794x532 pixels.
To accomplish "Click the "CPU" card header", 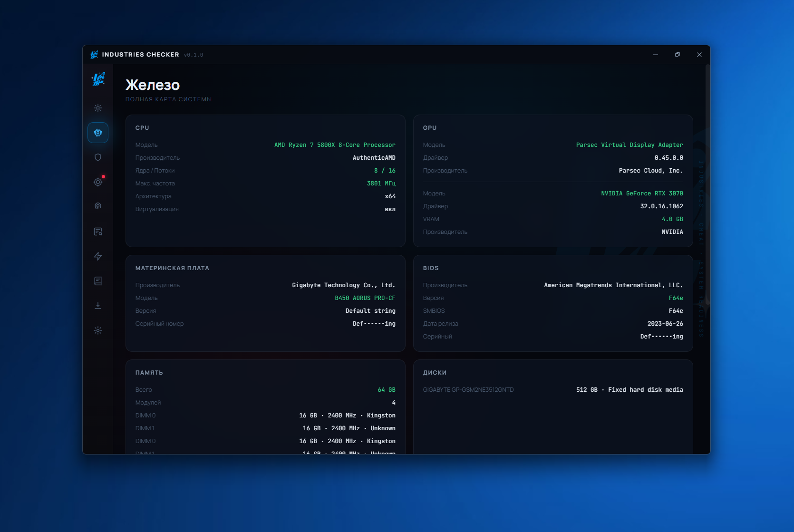I will (x=142, y=128).
